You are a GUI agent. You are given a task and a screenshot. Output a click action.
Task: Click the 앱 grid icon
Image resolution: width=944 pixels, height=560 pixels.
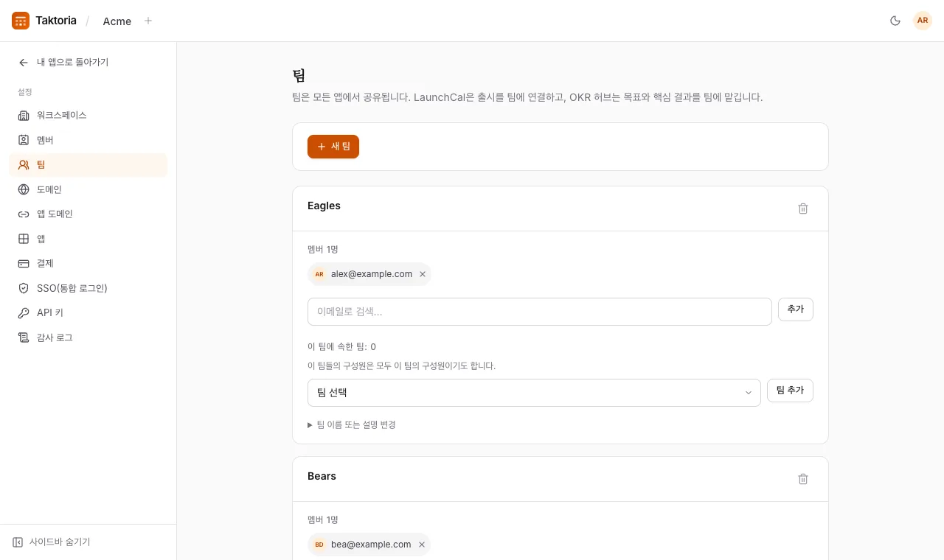tap(24, 239)
